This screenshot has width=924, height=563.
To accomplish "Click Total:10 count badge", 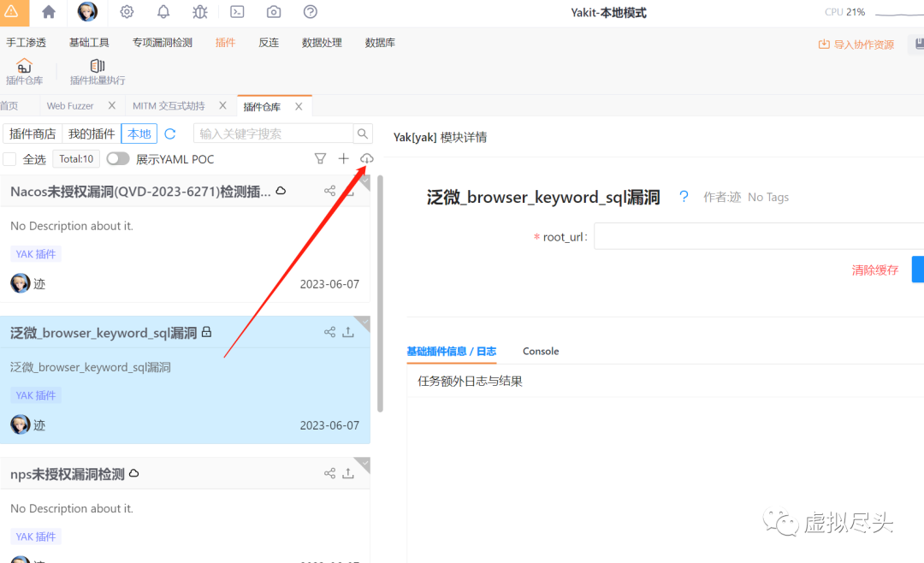I will click(76, 159).
